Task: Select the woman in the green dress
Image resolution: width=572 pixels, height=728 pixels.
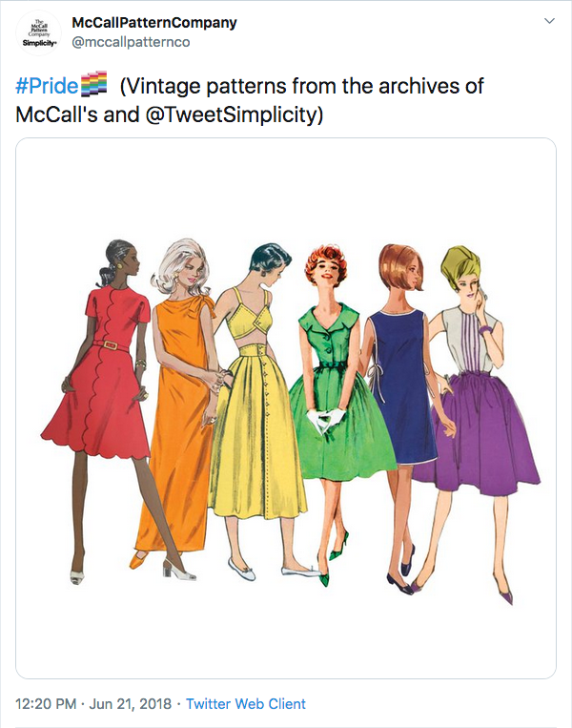Action: point(338,401)
